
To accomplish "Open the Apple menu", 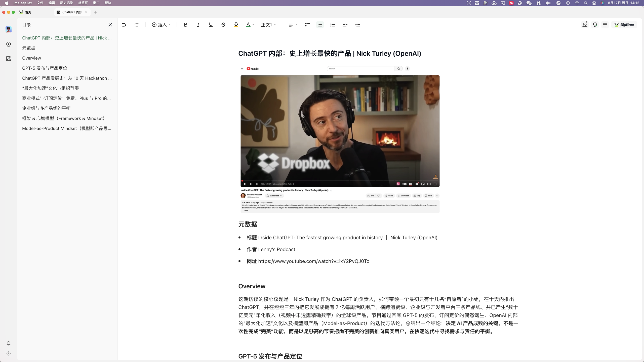I will pos(7,3).
